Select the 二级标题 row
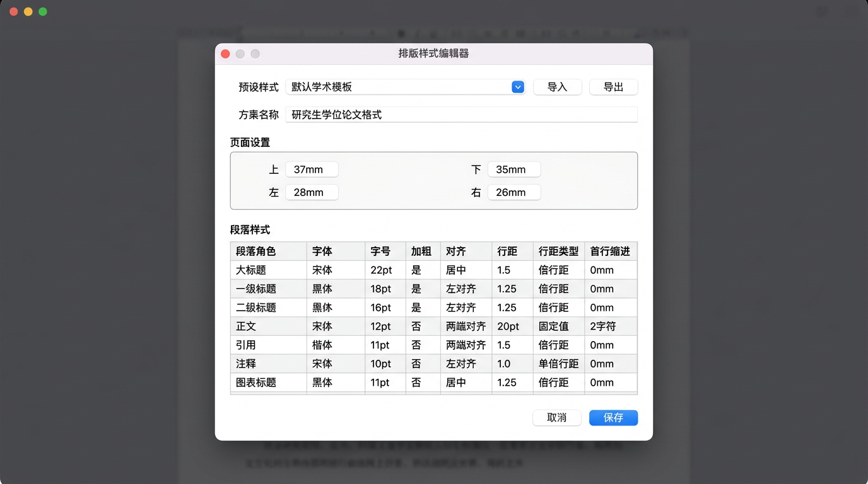The width and height of the screenshot is (868, 484). pos(434,308)
